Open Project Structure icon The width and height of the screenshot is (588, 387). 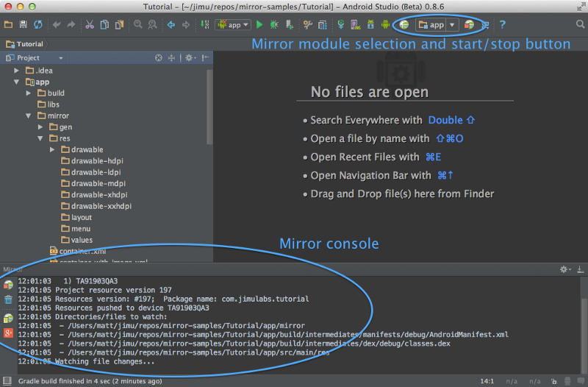pyautogui.click(x=323, y=25)
